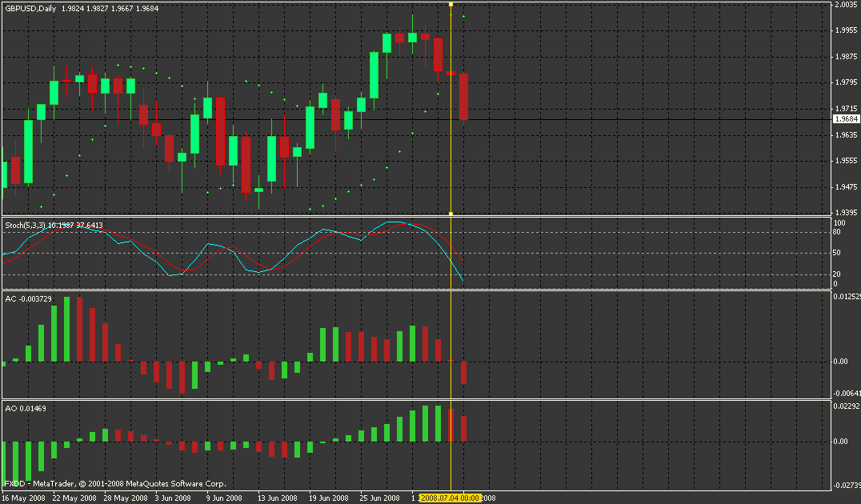
Task: Click the 1.9875 price axis label
Action: [845, 57]
